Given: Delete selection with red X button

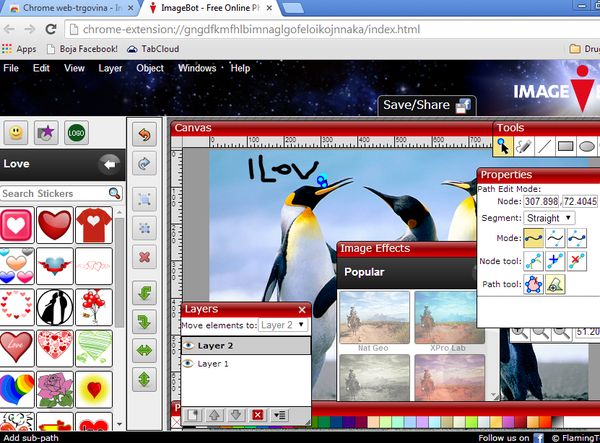Looking at the screenshot, I should tap(143, 257).
